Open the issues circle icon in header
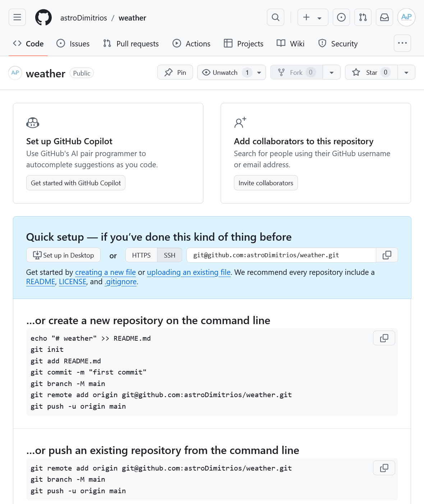Screen dimensions: 424x504 coord(341,17)
